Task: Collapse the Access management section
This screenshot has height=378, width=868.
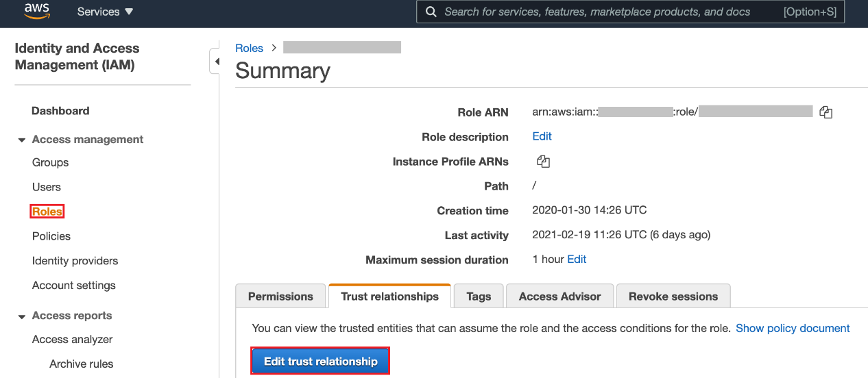Action: tap(22, 140)
